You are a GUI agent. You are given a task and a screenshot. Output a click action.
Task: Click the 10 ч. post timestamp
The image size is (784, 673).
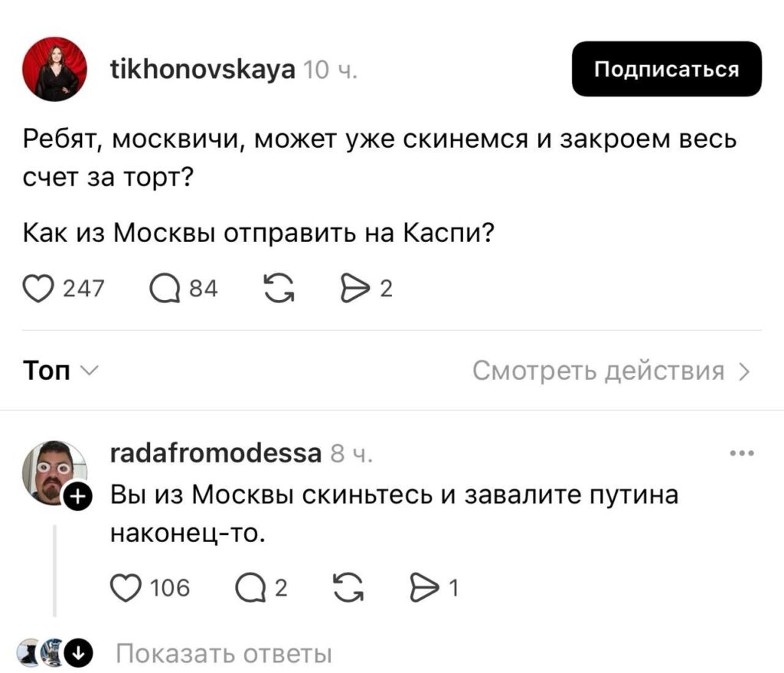[x=330, y=71]
